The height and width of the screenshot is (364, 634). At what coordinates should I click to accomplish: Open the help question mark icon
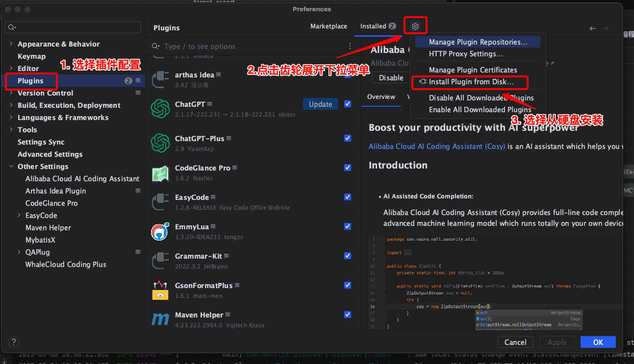(x=14, y=342)
